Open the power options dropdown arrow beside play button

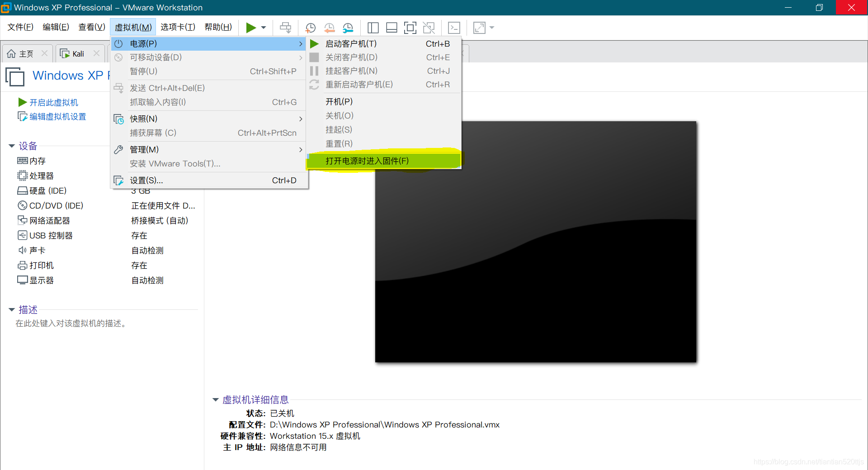pos(264,28)
